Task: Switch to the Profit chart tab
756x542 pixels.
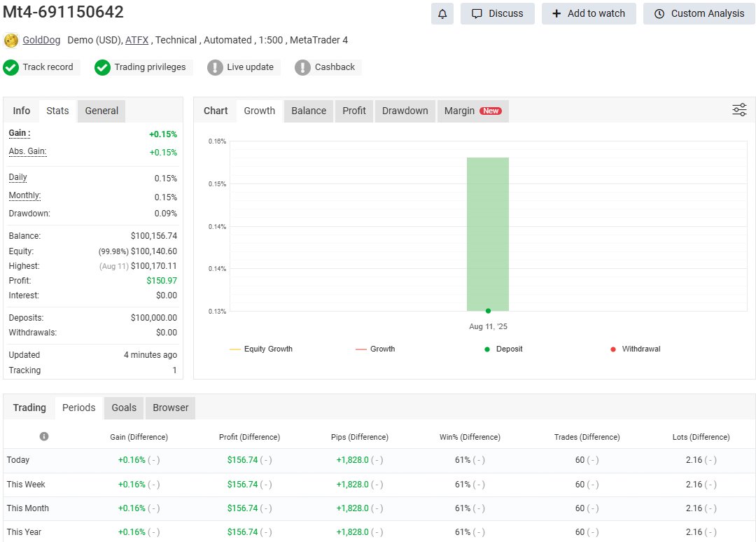Action: click(x=354, y=111)
